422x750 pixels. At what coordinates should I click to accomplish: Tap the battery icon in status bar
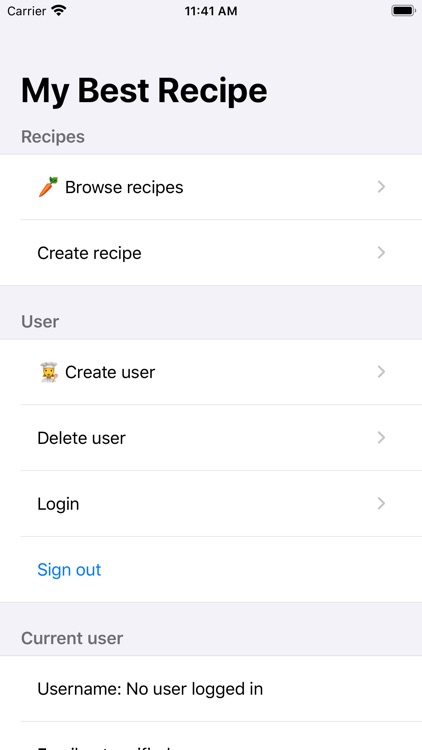[x=403, y=11]
